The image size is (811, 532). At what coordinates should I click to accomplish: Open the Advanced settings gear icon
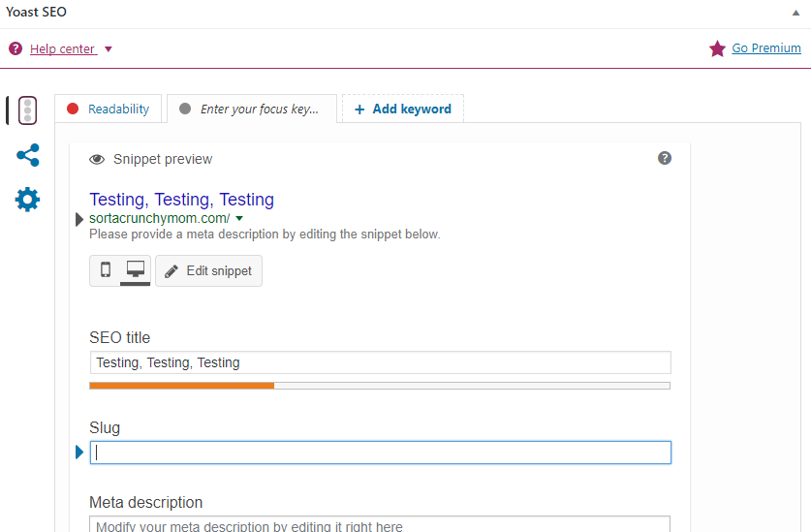click(x=27, y=200)
